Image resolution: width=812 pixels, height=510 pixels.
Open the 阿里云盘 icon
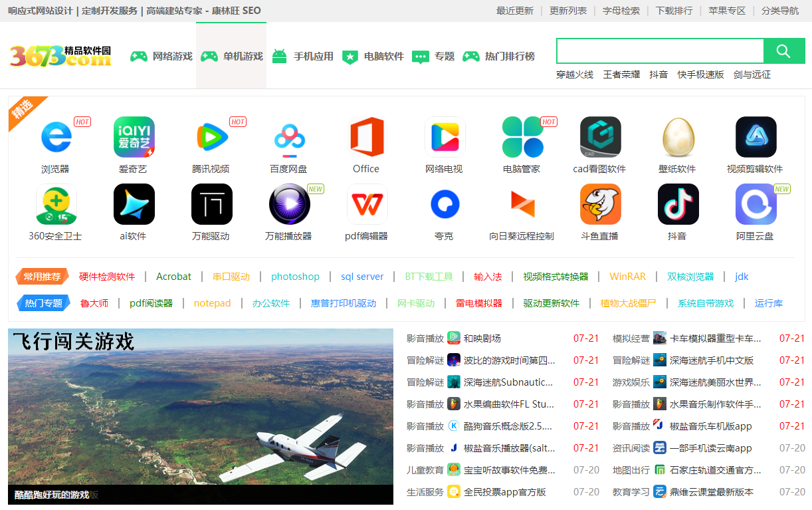756,204
